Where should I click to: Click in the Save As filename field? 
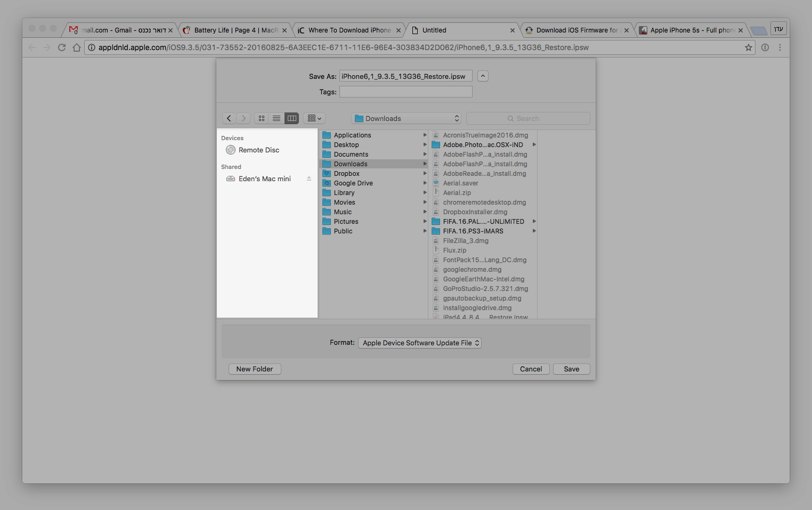406,76
